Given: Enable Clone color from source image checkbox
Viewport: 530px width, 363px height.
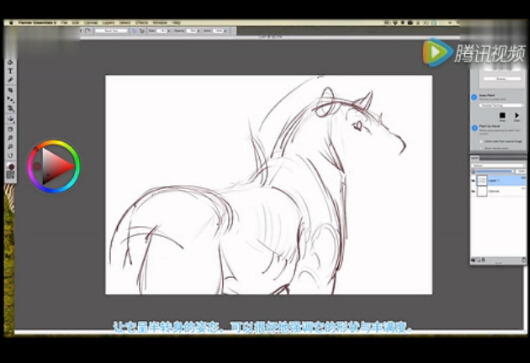Looking at the screenshot, I should point(481,141).
